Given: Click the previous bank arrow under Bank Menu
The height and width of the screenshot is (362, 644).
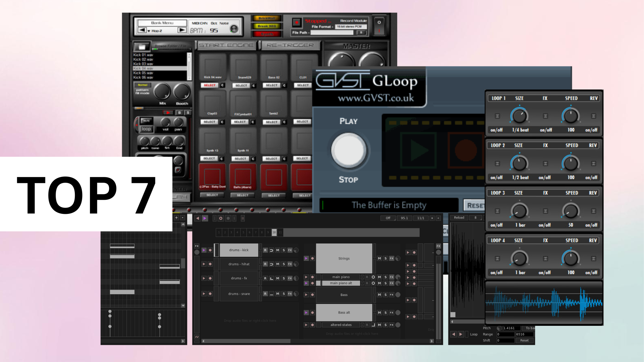Looking at the screenshot, I should pos(142,30).
